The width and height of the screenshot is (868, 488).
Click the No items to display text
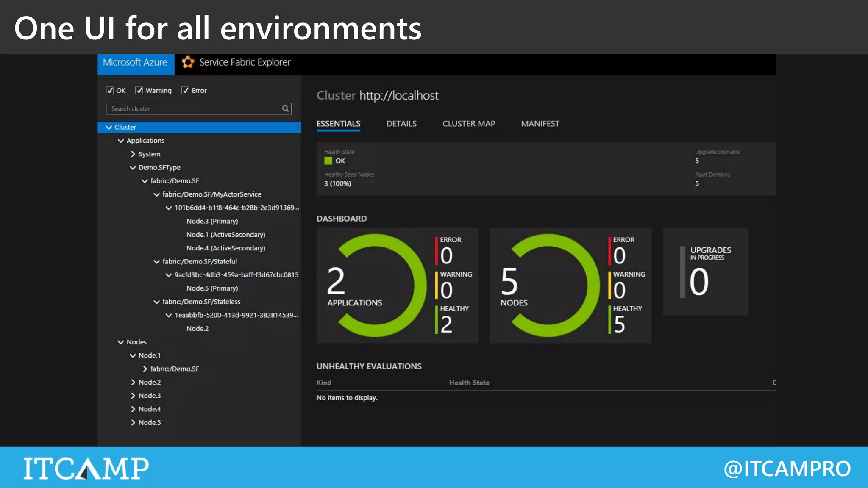(347, 398)
